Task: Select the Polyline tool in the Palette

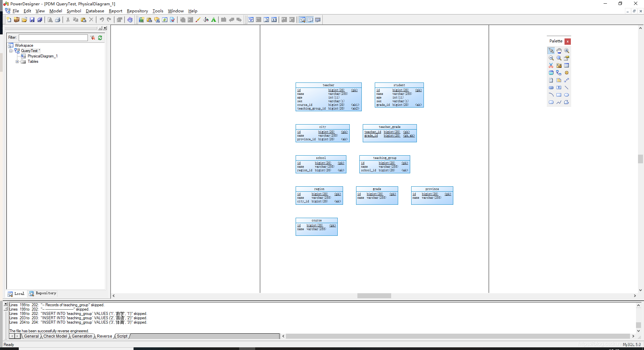Action: tap(559, 102)
